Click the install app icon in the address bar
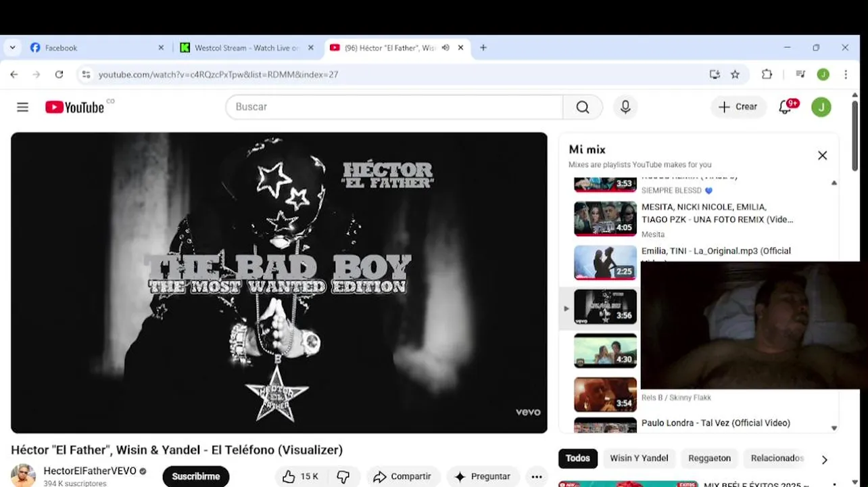Screen dimensions: 868x487 pyautogui.click(x=715, y=74)
